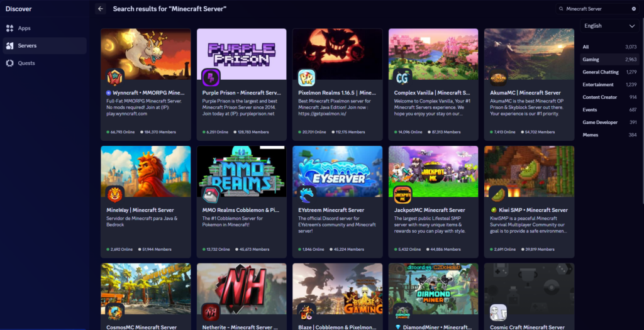644x330 pixels.
Task: Click the EYstreem wave avatar icon
Action: click(x=307, y=195)
